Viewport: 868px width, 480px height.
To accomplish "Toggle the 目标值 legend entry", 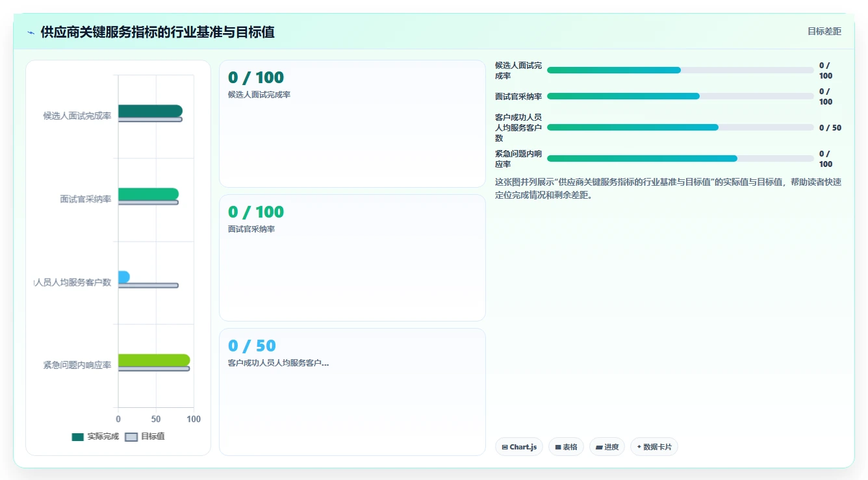I will [145, 436].
